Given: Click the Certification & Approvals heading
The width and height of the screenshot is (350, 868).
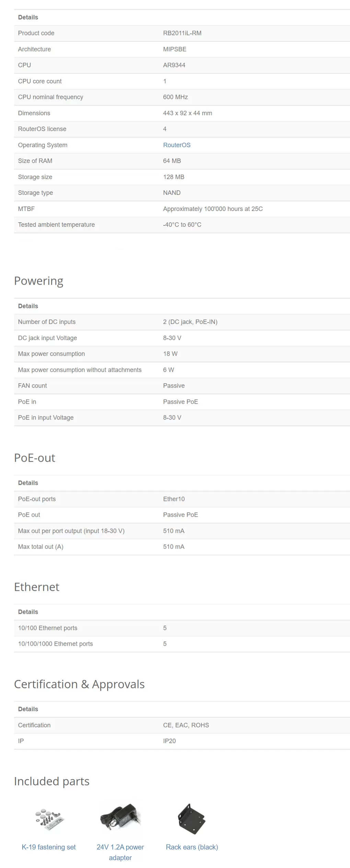Looking at the screenshot, I should point(79,684).
